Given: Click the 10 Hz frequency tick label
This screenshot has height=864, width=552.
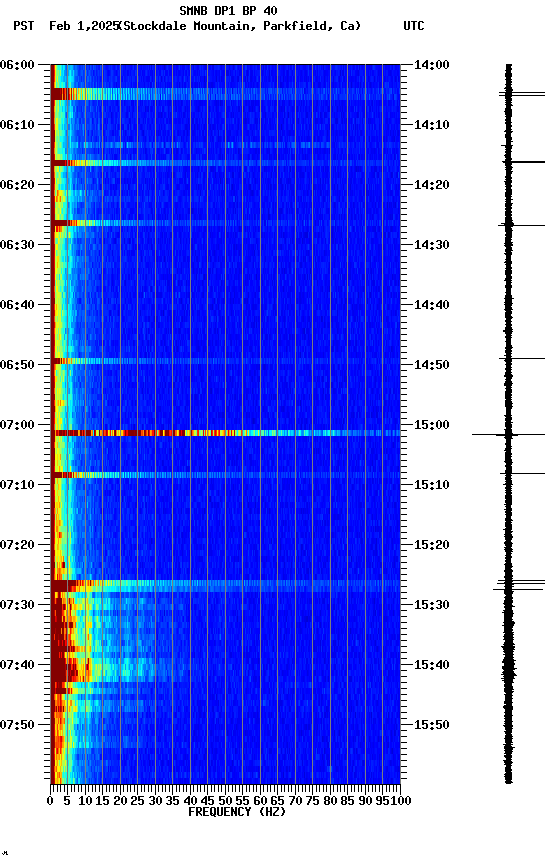Looking at the screenshot, I should (85, 801).
